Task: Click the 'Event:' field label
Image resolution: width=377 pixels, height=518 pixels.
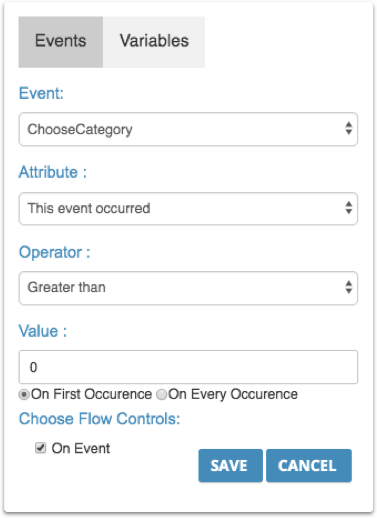Action: [41, 93]
